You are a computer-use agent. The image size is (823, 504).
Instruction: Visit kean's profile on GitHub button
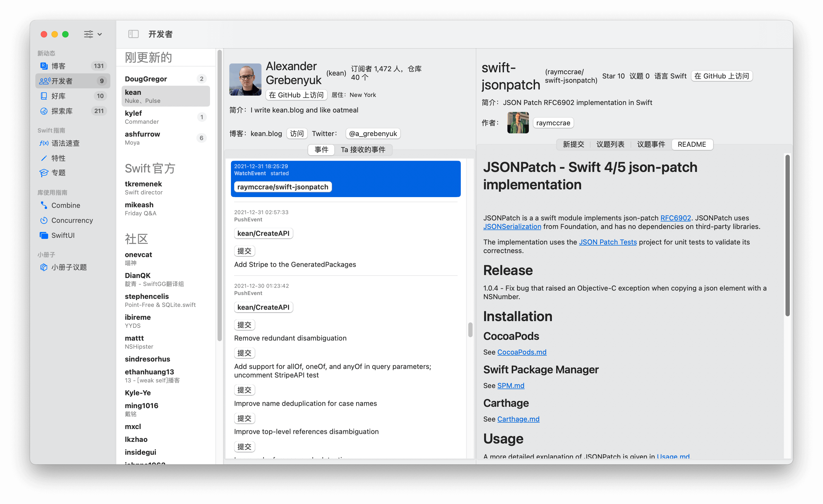296,95
